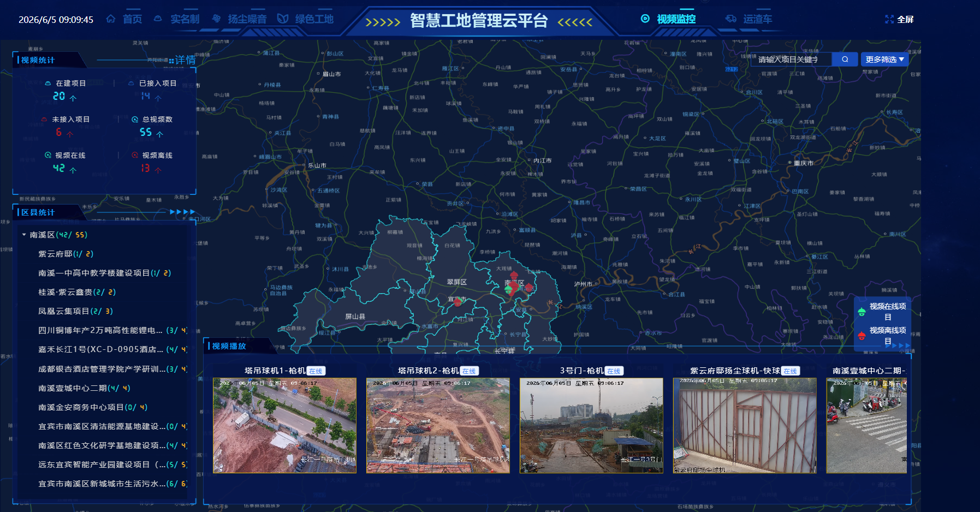The image size is (980, 512).
Task: Enter 全屏 fullscreen mode
Action: (905, 19)
